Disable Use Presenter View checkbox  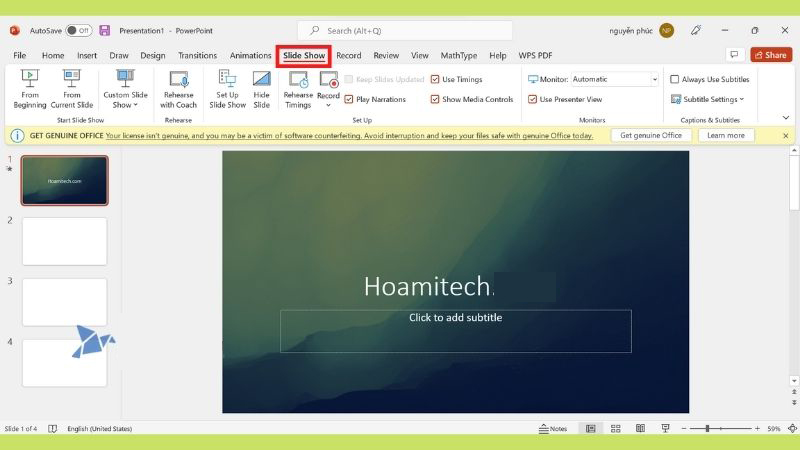click(532, 99)
